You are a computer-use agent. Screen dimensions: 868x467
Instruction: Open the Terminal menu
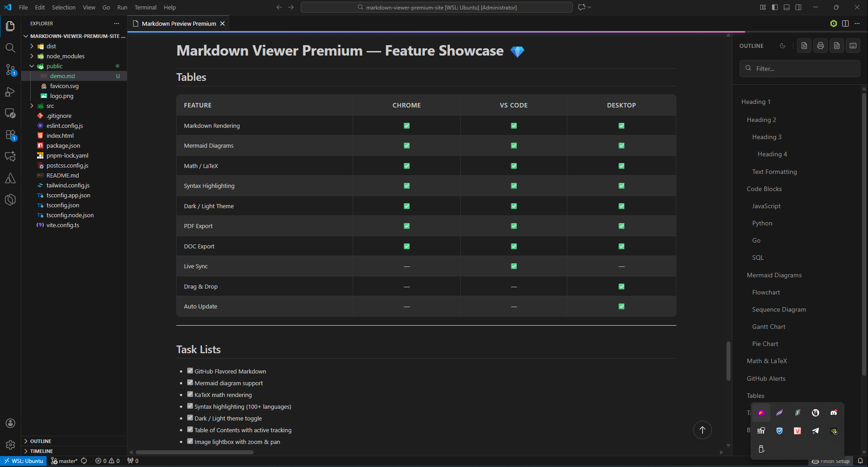pos(145,7)
